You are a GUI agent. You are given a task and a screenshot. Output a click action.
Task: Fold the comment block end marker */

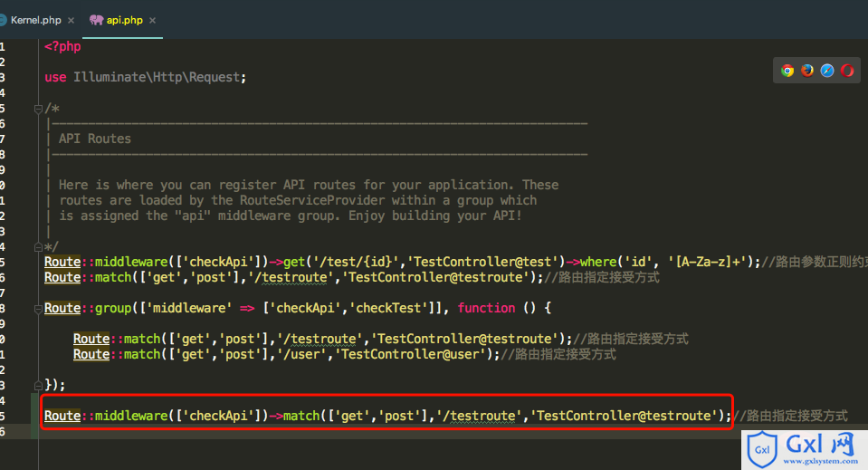coord(38,247)
